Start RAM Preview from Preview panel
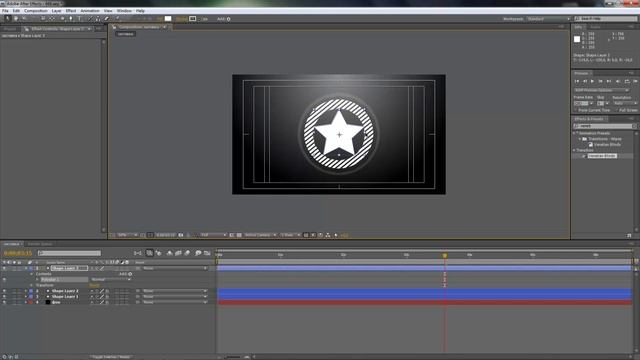640x360 pixels. pyautogui.click(x=635, y=81)
